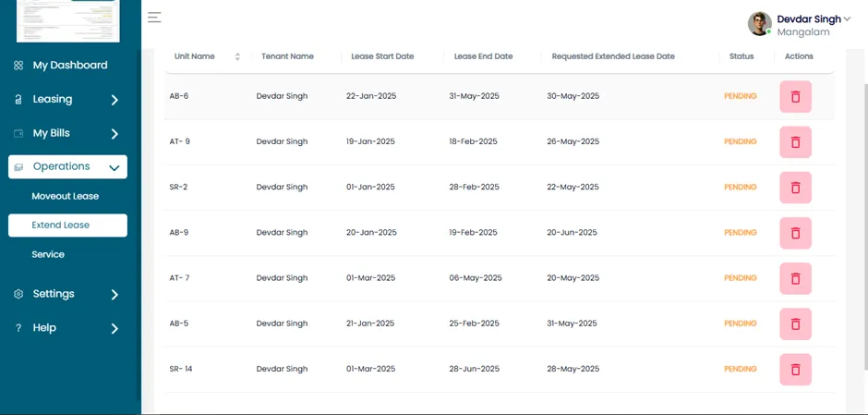Click the user avatar photo

[x=759, y=24]
